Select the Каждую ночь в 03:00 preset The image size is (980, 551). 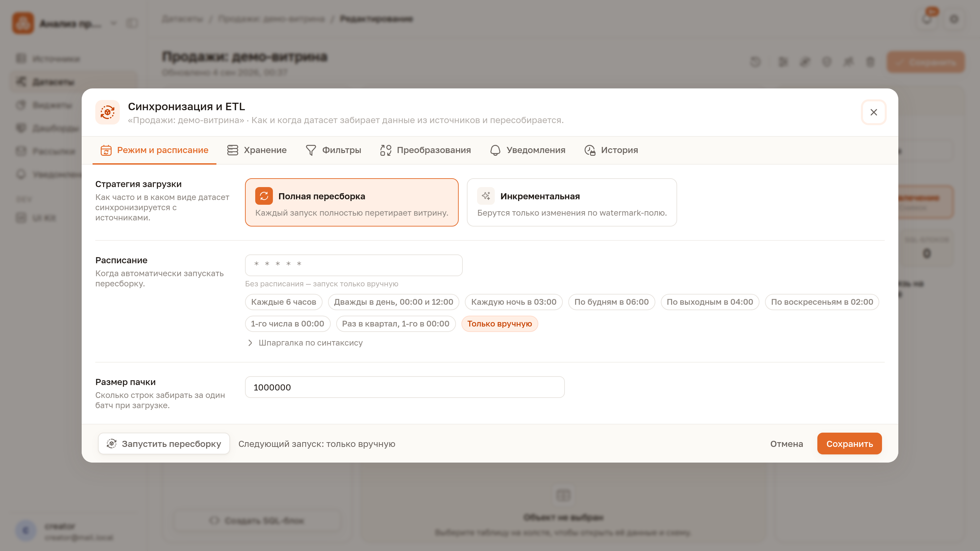pyautogui.click(x=513, y=302)
